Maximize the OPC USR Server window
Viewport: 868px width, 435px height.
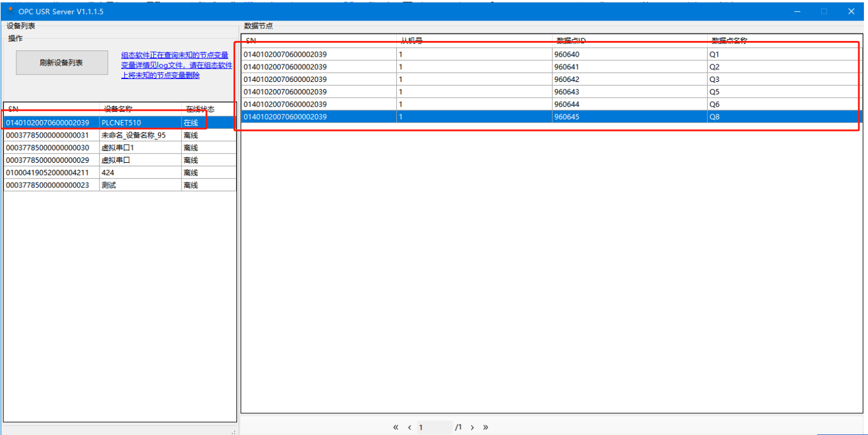point(824,11)
